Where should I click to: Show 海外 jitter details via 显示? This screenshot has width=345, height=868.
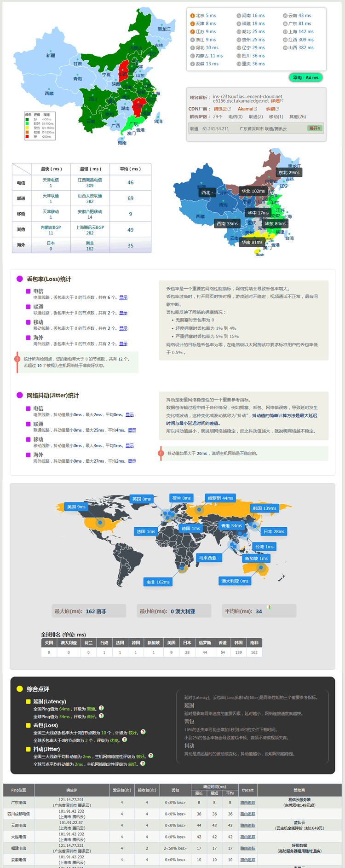coord(132,461)
